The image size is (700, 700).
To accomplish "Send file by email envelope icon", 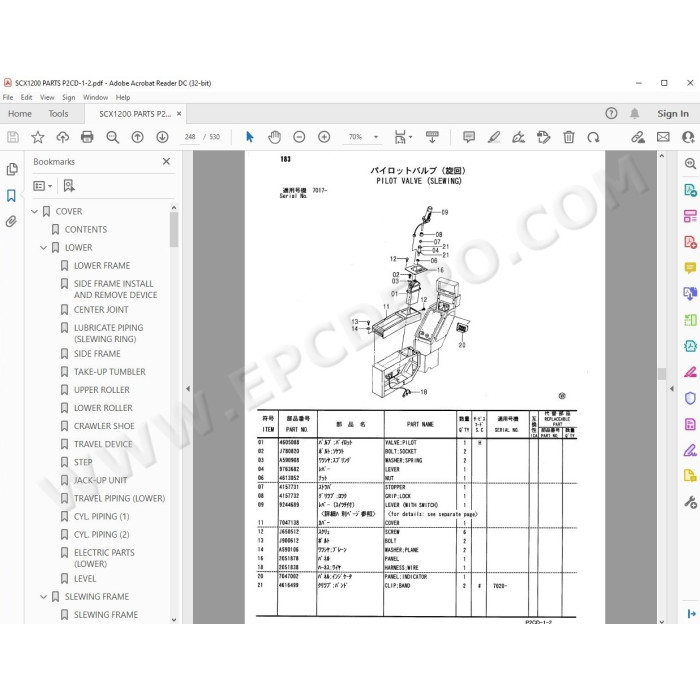I will tap(663, 137).
